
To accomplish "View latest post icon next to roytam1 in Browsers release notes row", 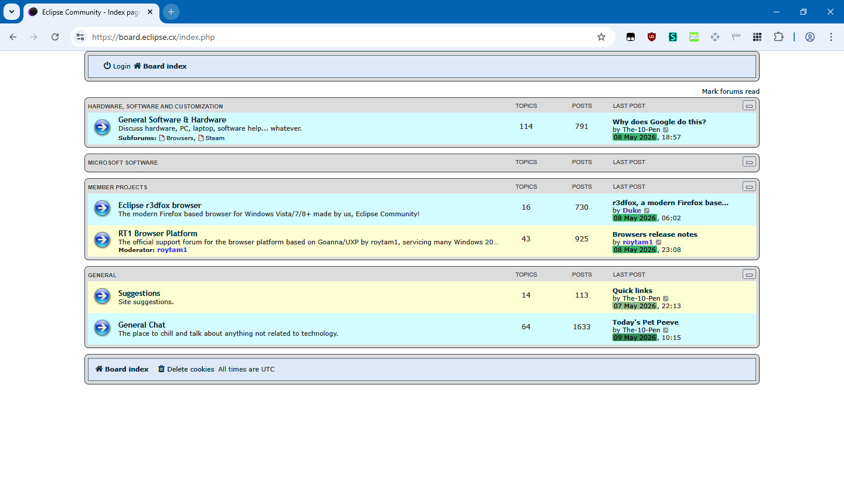I will (658, 243).
